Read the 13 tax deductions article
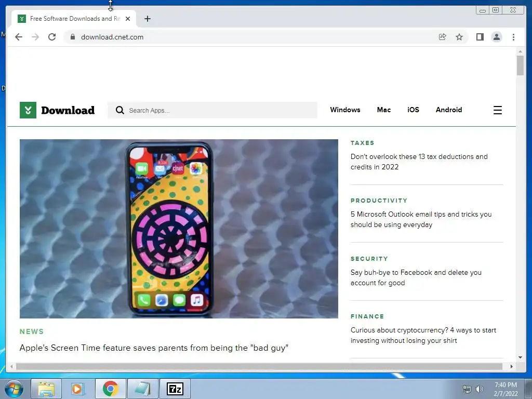The width and height of the screenshot is (532, 399). [x=419, y=162]
